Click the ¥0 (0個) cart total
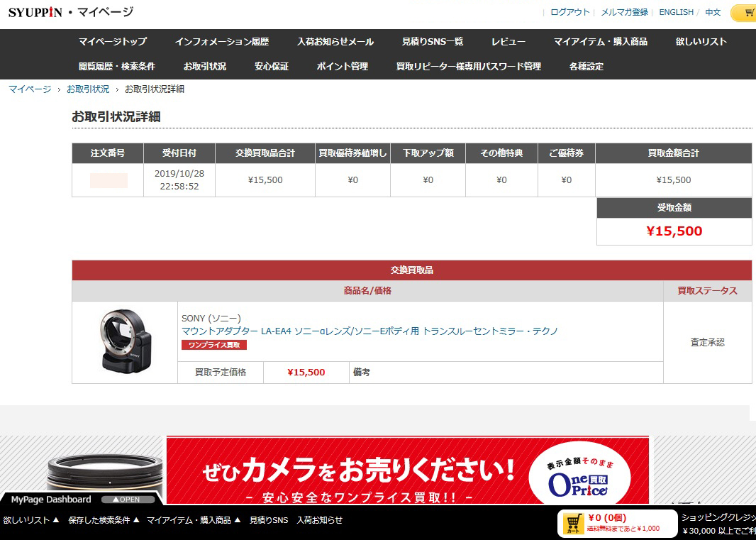 coord(607,518)
